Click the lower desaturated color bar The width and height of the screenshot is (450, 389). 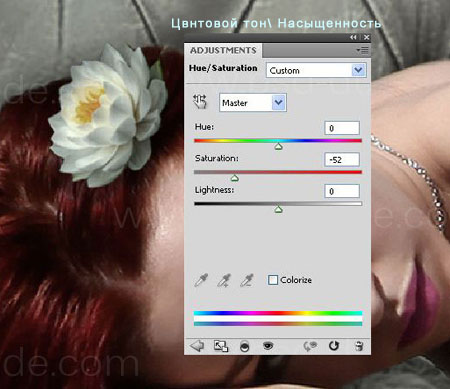click(278, 324)
